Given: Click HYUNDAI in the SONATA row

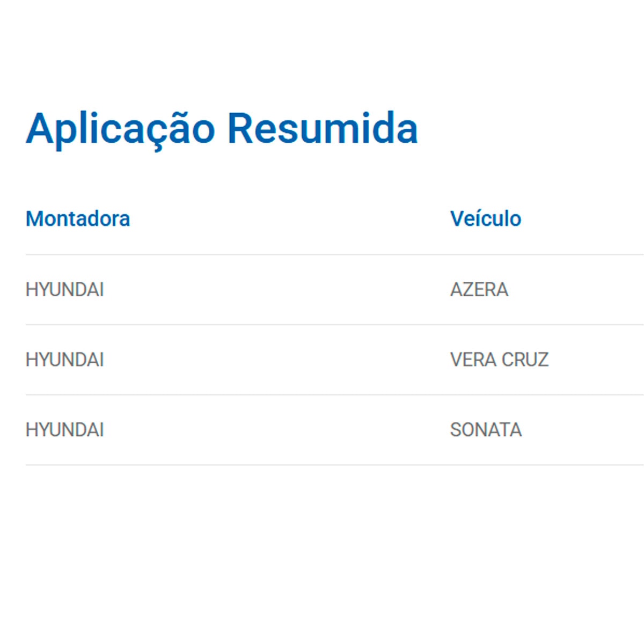Looking at the screenshot, I should point(65,430).
